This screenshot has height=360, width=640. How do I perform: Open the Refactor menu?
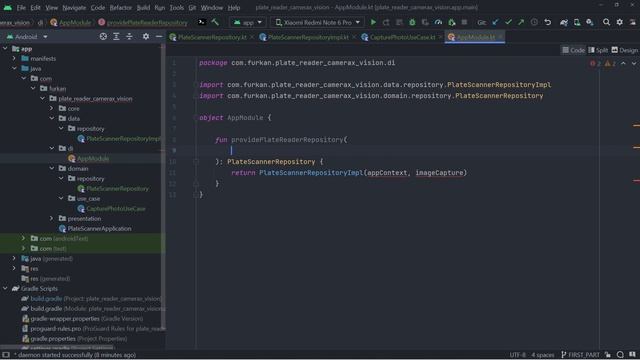120,7
